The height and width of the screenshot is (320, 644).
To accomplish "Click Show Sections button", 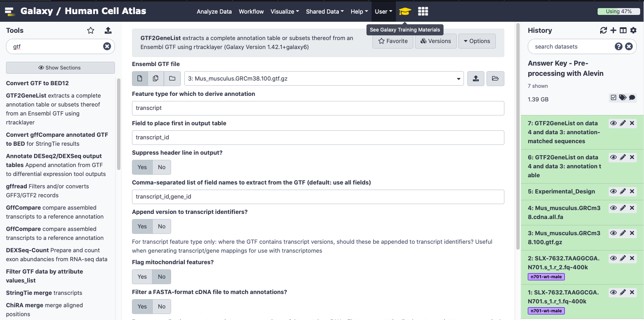I will [x=60, y=68].
